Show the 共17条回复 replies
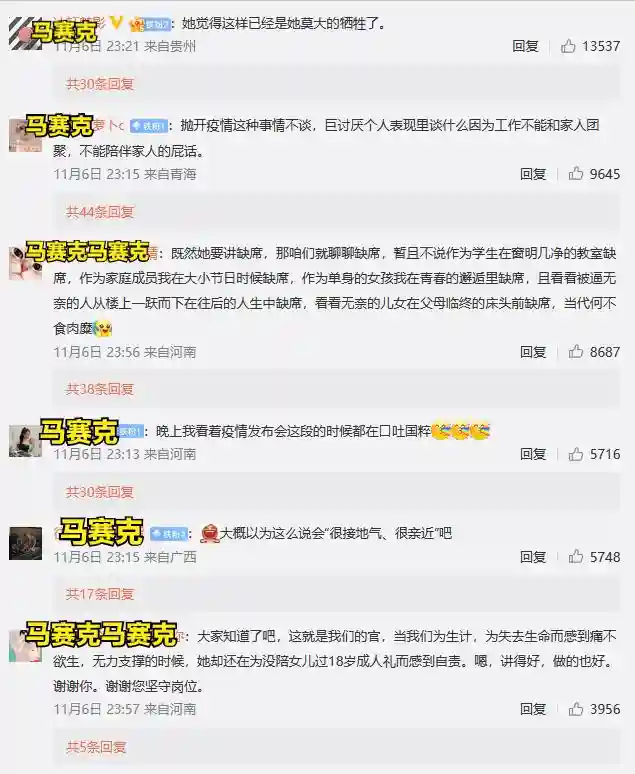Viewport: 635px width, 774px height. click(100, 594)
